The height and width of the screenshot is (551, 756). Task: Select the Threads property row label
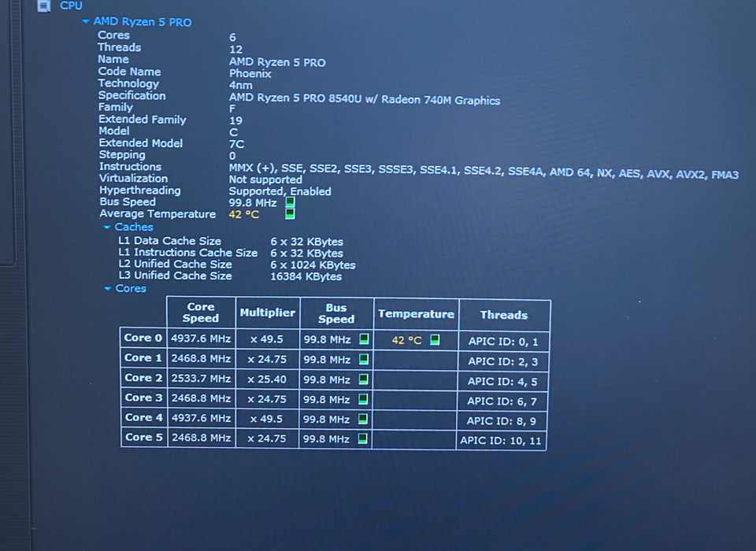[x=119, y=47]
